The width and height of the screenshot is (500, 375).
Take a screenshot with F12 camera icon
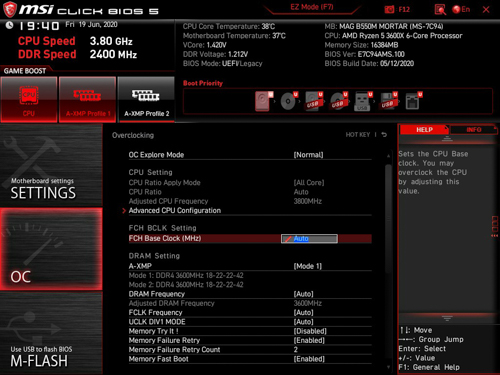pyautogui.click(x=389, y=9)
